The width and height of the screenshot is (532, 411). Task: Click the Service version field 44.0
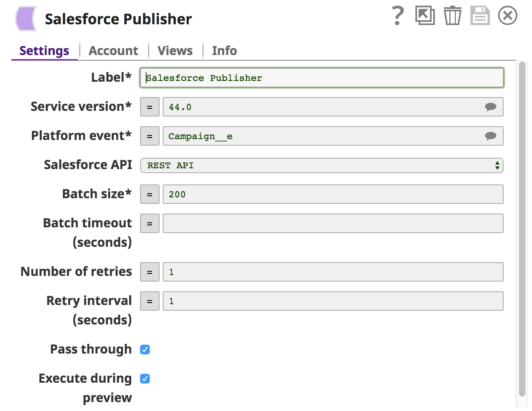333,107
